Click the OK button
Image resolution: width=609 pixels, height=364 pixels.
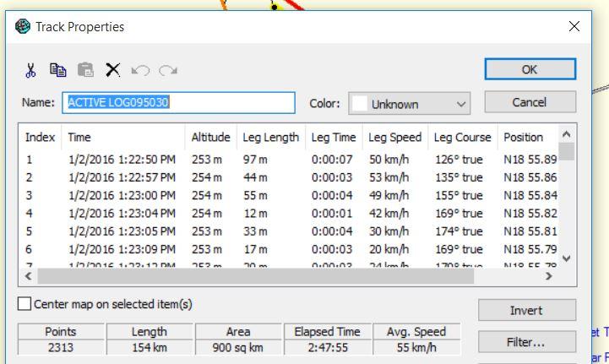(530, 69)
